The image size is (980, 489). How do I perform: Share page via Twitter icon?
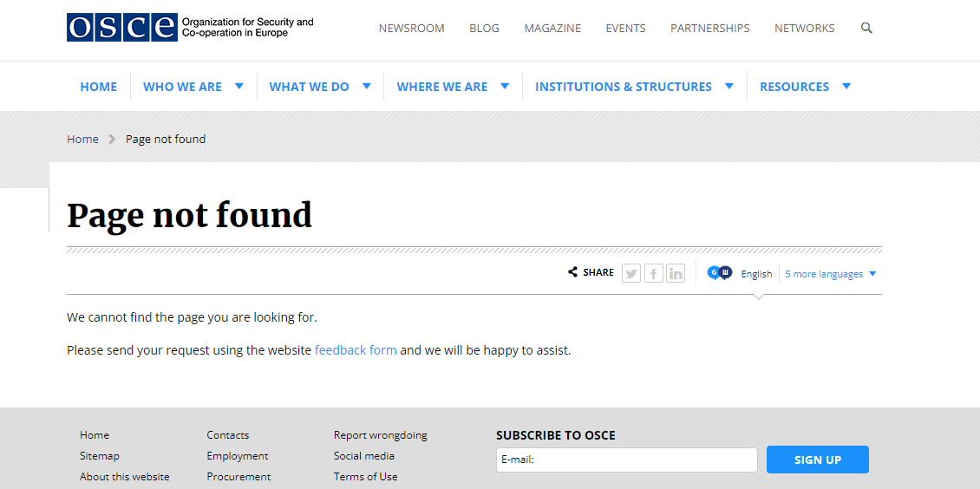click(x=631, y=274)
